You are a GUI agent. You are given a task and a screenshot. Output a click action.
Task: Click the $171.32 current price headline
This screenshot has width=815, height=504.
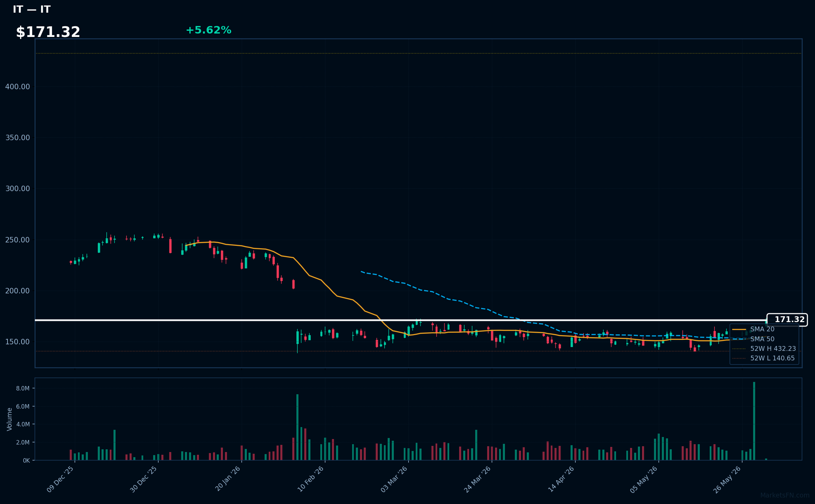pyautogui.click(x=48, y=32)
